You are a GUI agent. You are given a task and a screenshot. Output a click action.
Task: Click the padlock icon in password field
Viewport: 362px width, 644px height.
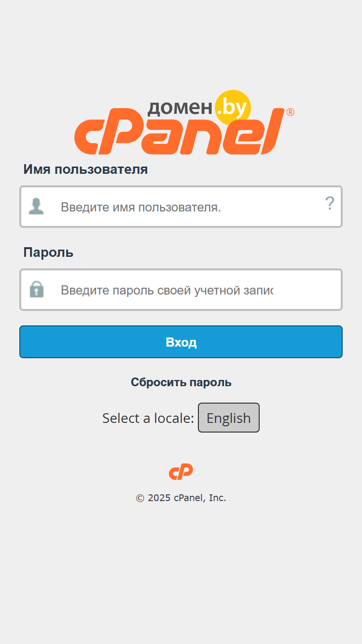pos(37,289)
